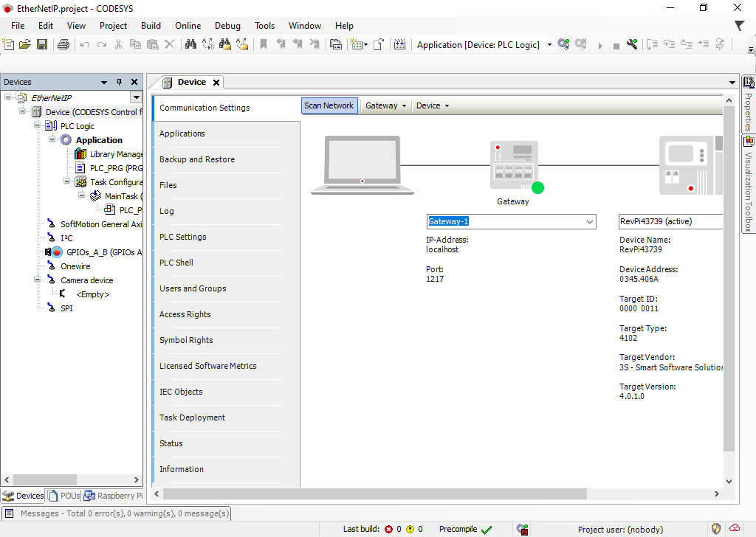Click the Scan Network button
756x537 pixels.
329,105
